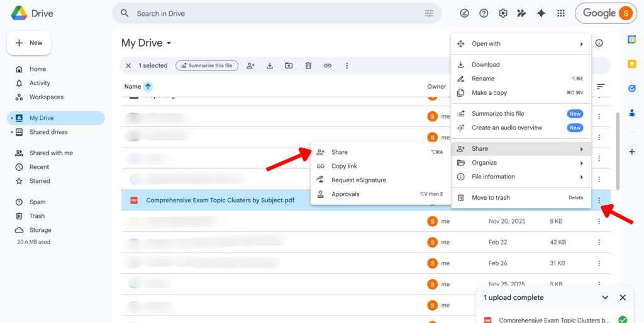Open more actions for the Feb 22 file
The height and width of the screenshot is (323, 644).
tap(599, 242)
